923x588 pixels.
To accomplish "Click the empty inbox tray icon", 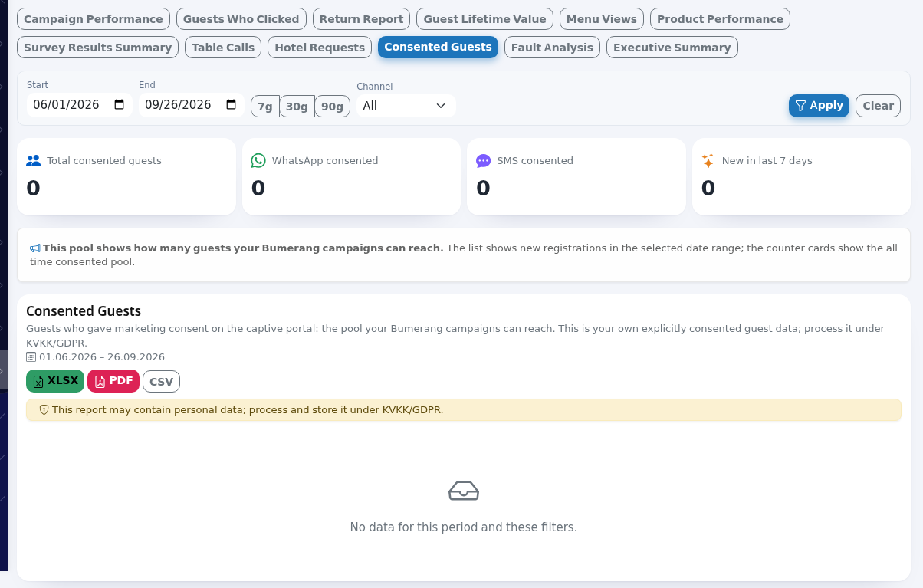I will tap(464, 491).
